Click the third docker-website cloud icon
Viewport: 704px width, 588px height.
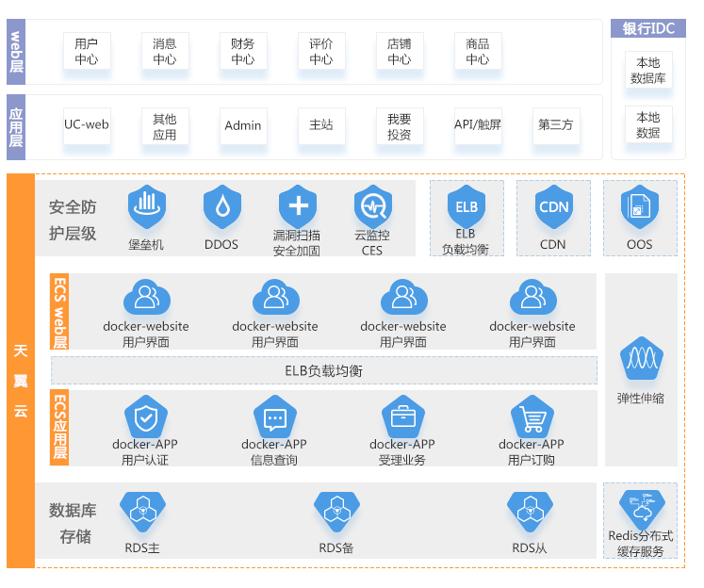point(403,297)
